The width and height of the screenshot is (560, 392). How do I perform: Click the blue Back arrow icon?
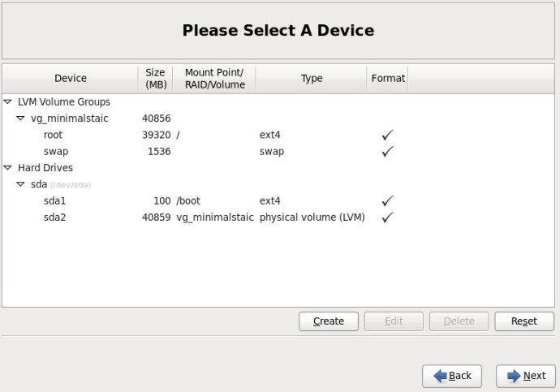(440, 376)
